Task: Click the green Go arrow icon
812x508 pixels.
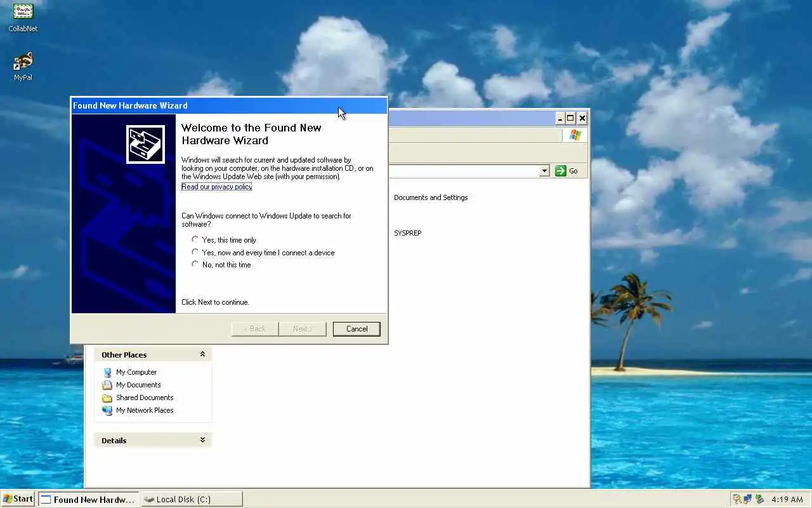Action: [561, 171]
